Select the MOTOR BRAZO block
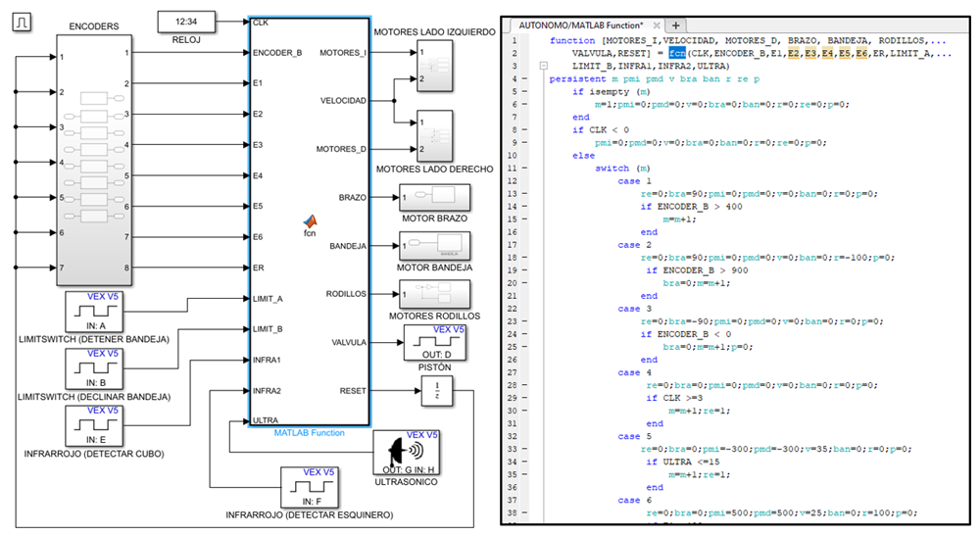Screen dimensions: 980x536 tap(433, 198)
